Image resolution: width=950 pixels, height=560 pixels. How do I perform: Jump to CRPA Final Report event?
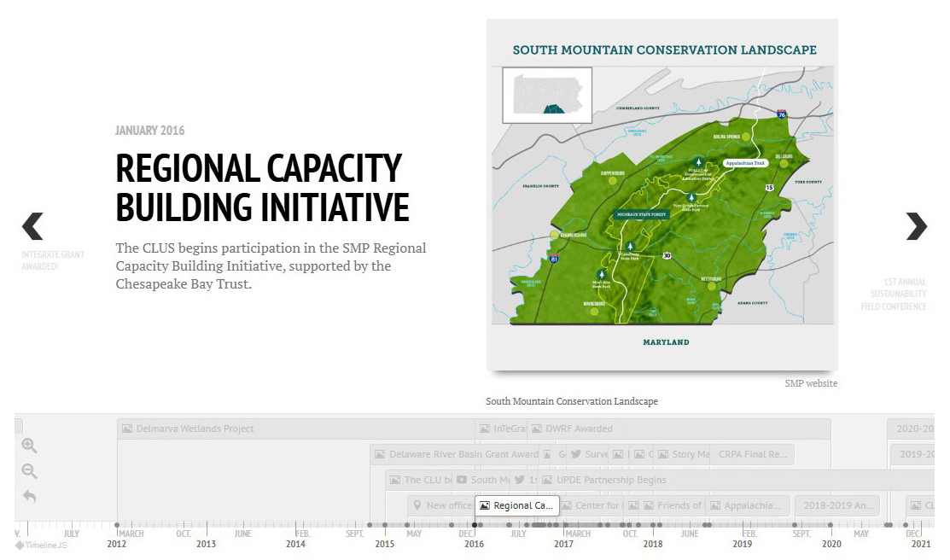tap(751, 454)
